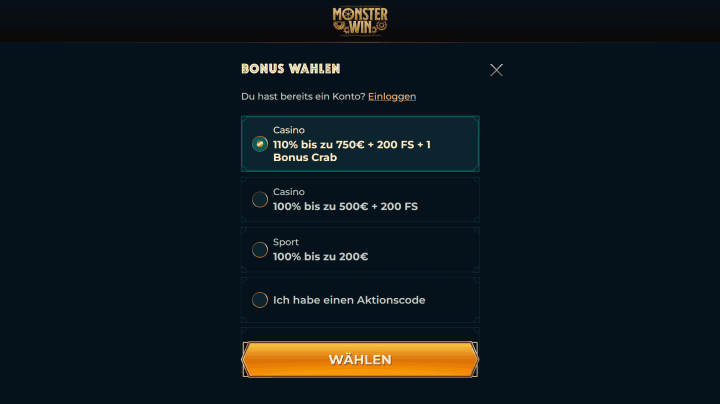The width and height of the screenshot is (720, 404).
Task: Click the Casino label in the selected card
Action: [289, 130]
